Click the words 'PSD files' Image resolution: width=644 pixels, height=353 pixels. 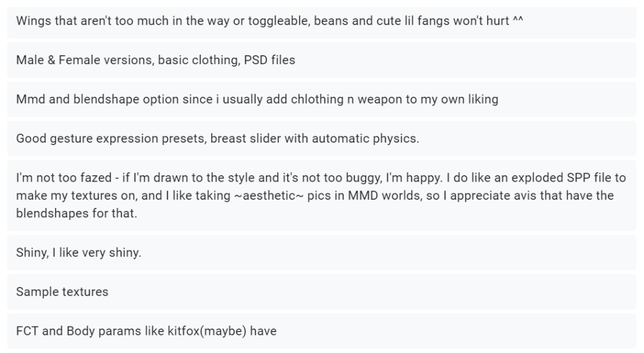(x=269, y=60)
